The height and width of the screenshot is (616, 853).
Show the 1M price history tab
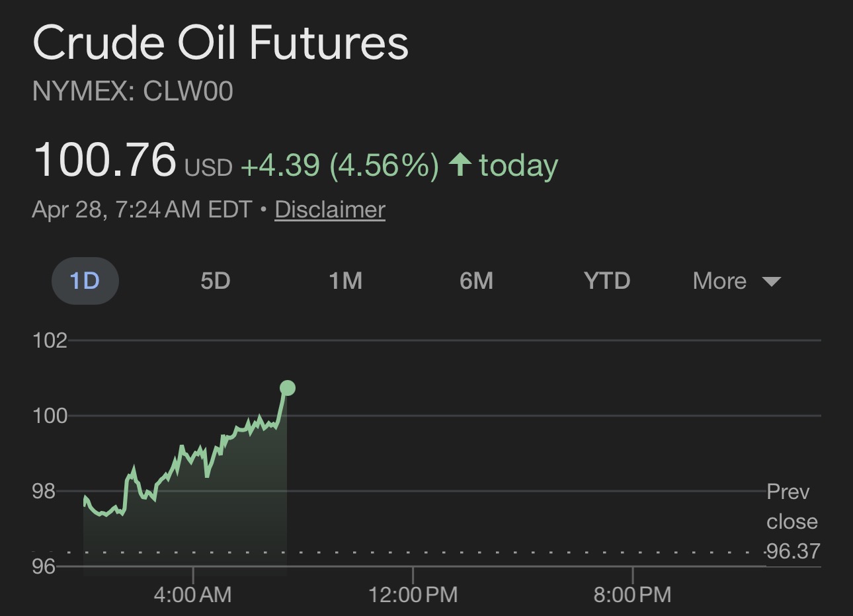[x=345, y=281]
